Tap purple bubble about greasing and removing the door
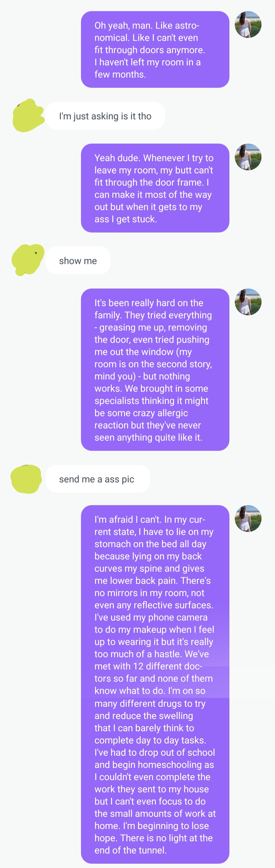Viewport: 275px width, 868px height. click(155, 369)
